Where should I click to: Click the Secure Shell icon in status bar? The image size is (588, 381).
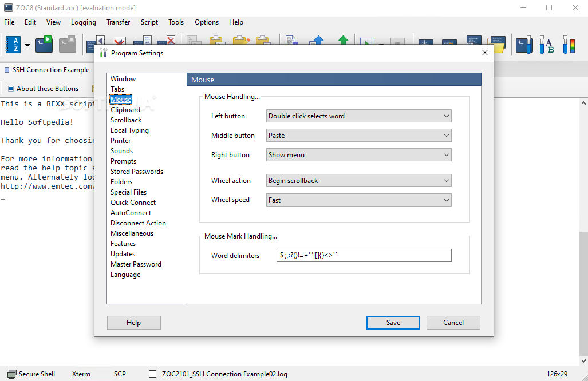[12, 374]
